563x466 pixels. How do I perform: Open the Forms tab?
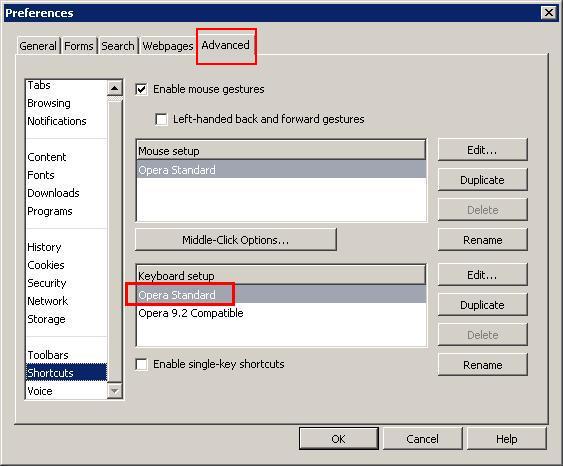pyautogui.click(x=79, y=46)
